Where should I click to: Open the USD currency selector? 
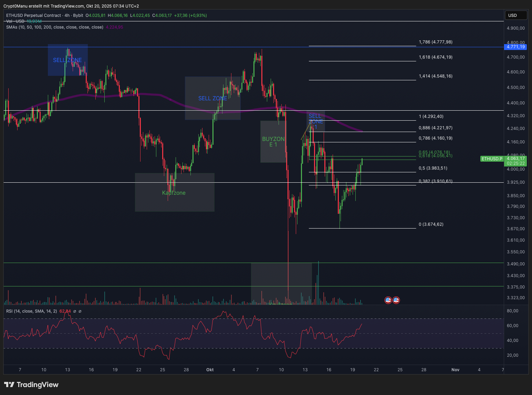[515, 15]
